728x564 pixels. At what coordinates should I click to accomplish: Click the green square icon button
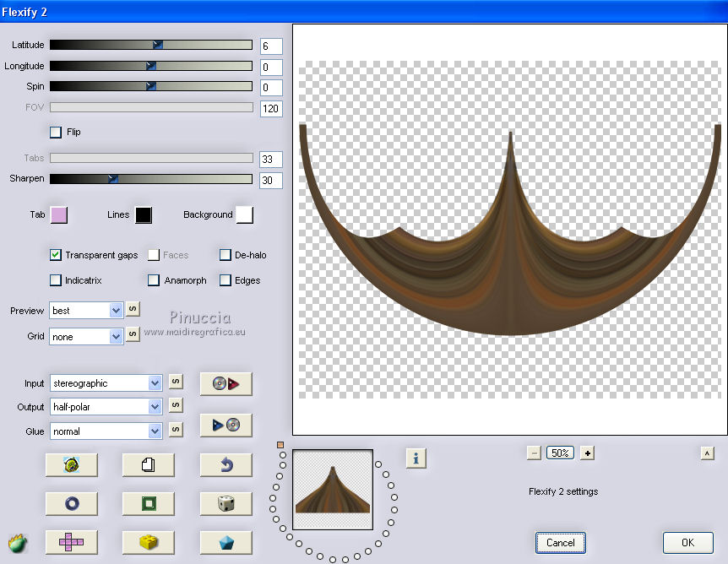148,504
